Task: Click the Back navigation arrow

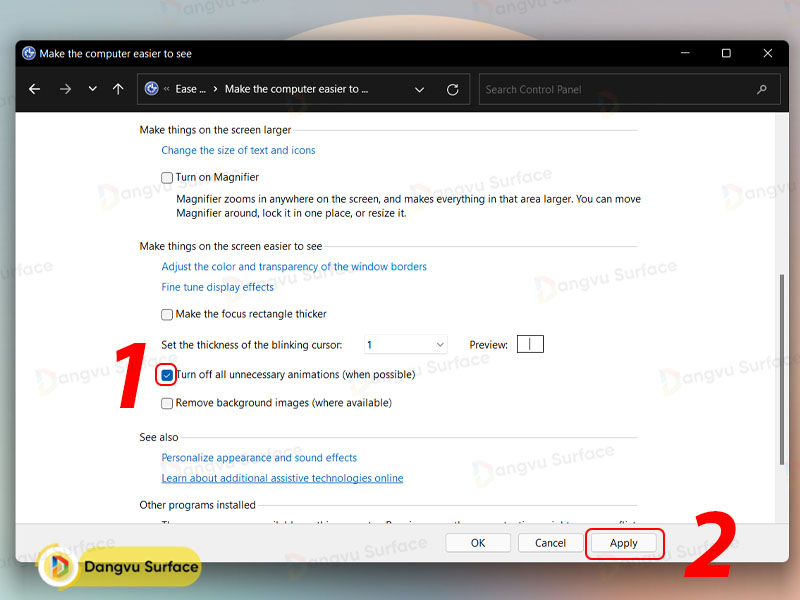Action: click(35, 89)
